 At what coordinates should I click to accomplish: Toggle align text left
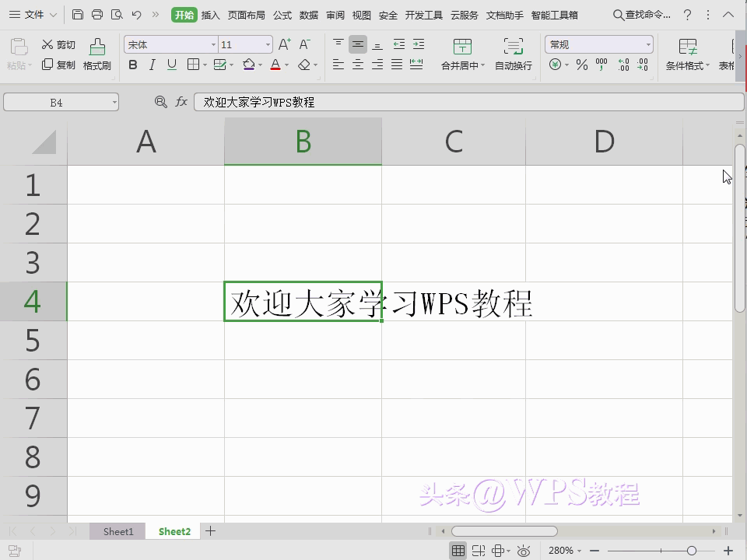(338, 64)
